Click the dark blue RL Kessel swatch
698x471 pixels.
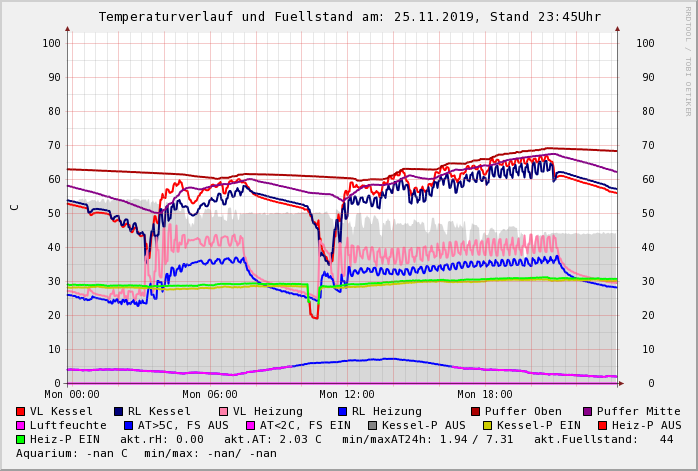[119, 411]
